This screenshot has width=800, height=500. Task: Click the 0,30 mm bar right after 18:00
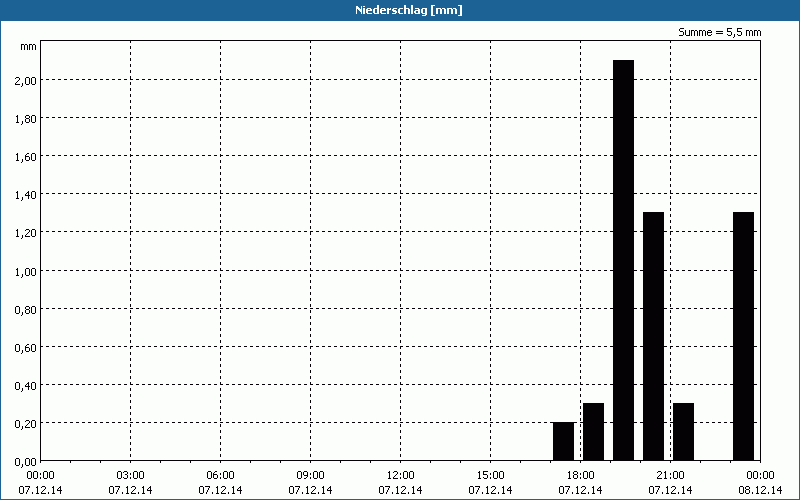pyautogui.click(x=593, y=432)
